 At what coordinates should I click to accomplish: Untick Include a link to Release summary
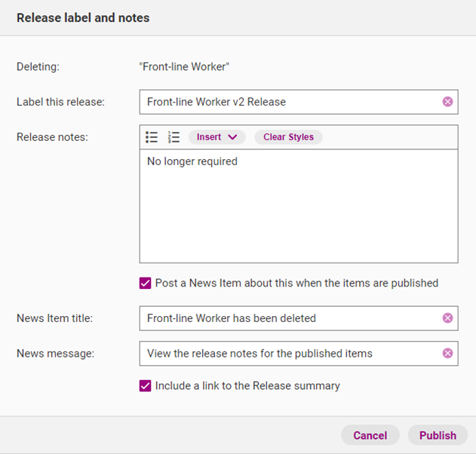[x=146, y=386]
